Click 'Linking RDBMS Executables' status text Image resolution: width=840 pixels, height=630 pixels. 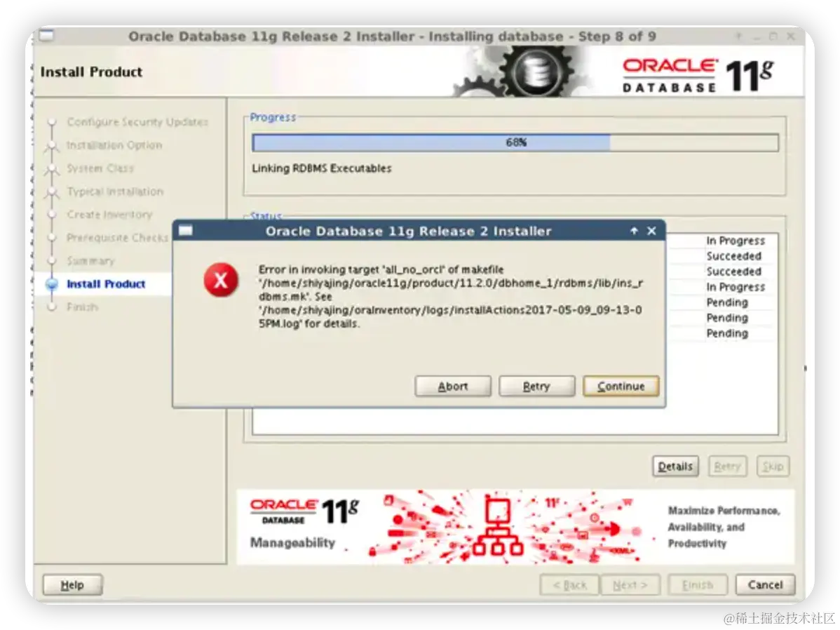pos(321,168)
